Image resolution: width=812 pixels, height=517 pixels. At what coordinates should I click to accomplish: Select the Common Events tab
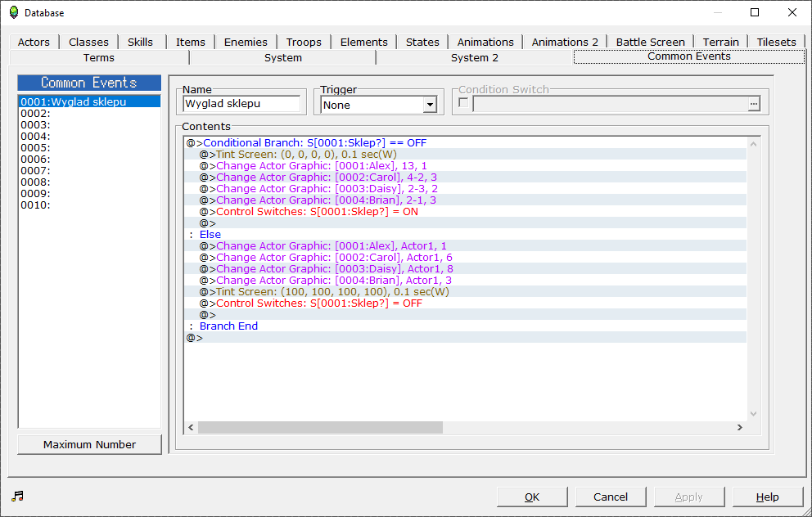pyautogui.click(x=689, y=56)
